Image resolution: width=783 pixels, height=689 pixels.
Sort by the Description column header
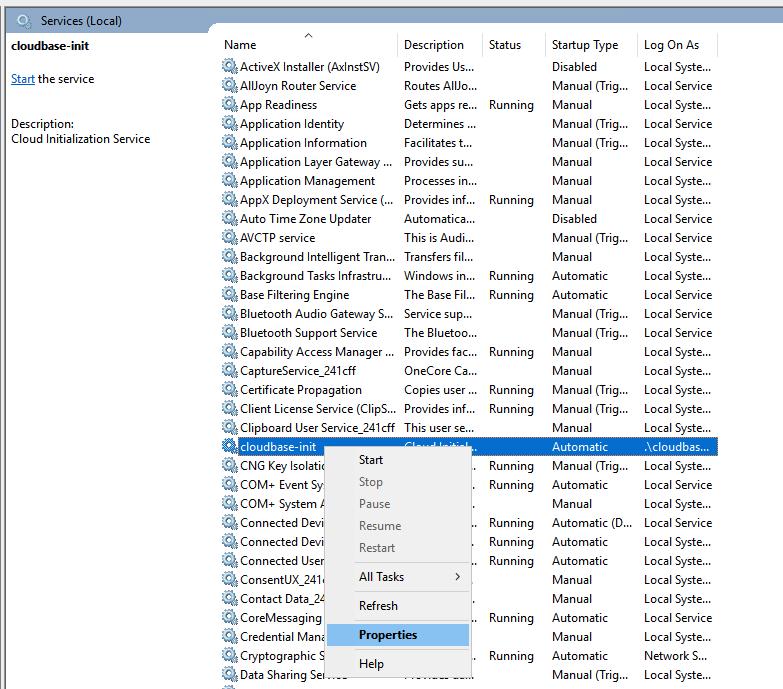(x=440, y=44)
